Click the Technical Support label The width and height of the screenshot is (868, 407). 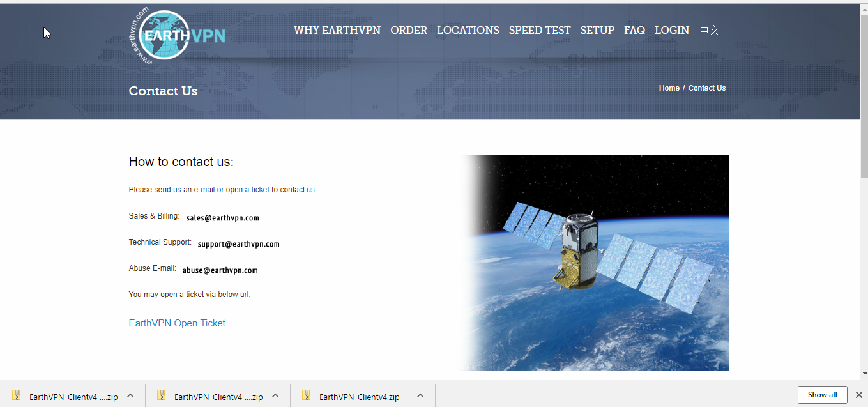coord(160,242)
